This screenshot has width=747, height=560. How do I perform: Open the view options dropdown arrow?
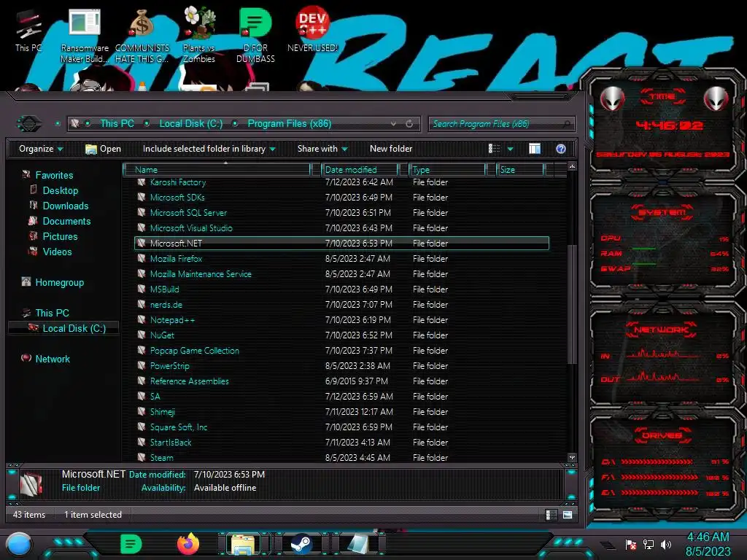click(x=510, y=149)
